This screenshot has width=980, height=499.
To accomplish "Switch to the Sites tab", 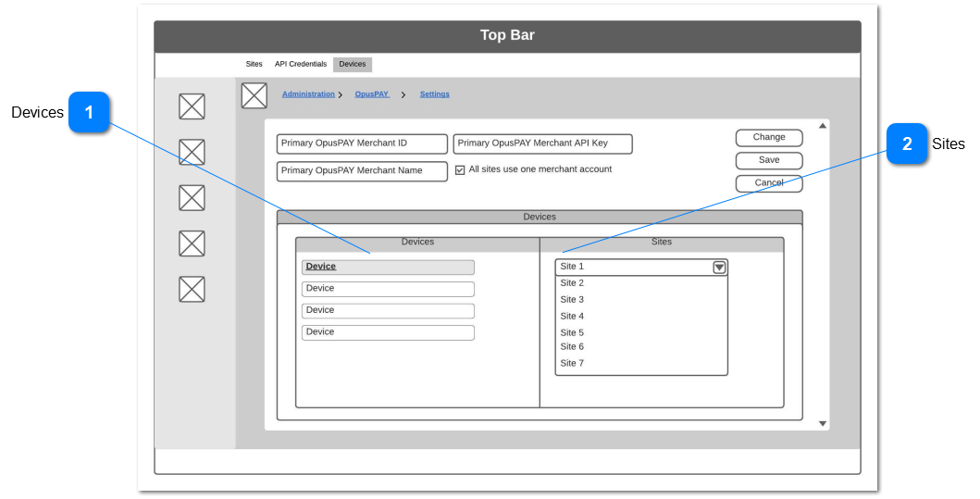I will [254, 65].
